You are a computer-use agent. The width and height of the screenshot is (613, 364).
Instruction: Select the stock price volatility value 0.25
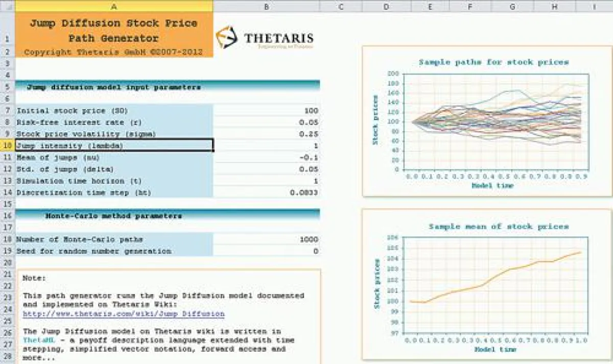pos(267,134)
